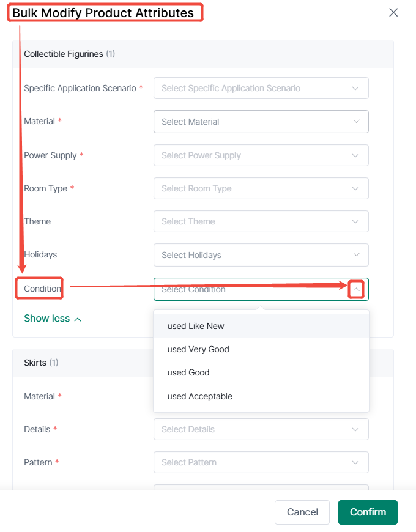Confirm the bulk attribute changes
This screenshot has width=416, height=532.
[368, 512]
